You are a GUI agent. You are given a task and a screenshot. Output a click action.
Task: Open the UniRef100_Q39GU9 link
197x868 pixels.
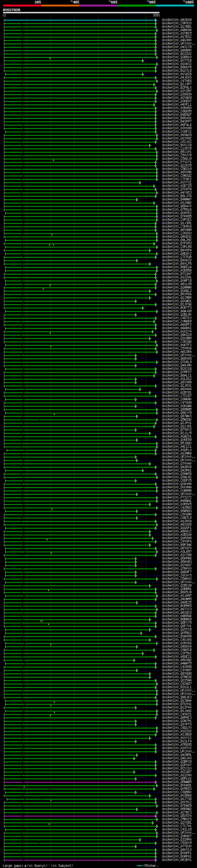[x=177, y=94]
